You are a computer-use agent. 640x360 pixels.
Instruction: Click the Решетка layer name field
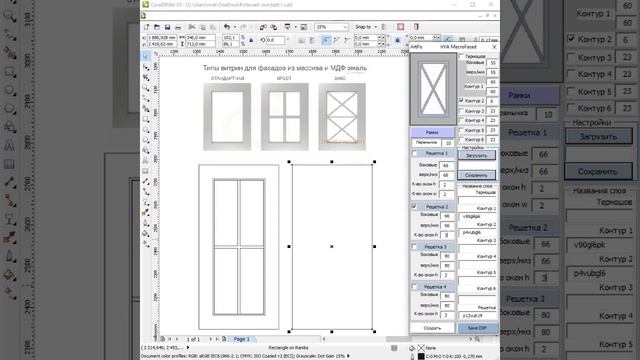click(x=477, y=316)
